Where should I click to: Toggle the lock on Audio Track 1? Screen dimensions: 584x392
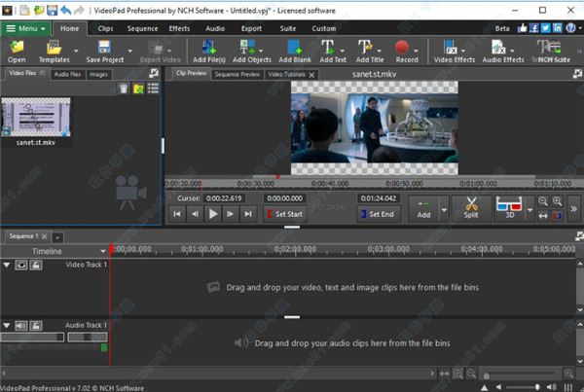pyautogui.click(x=36, y=326)
